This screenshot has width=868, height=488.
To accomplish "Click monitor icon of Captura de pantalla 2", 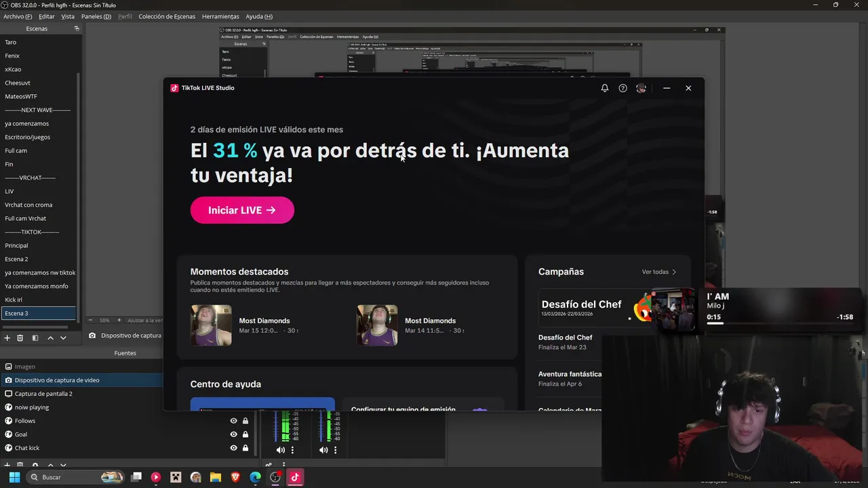I will 8,394.
